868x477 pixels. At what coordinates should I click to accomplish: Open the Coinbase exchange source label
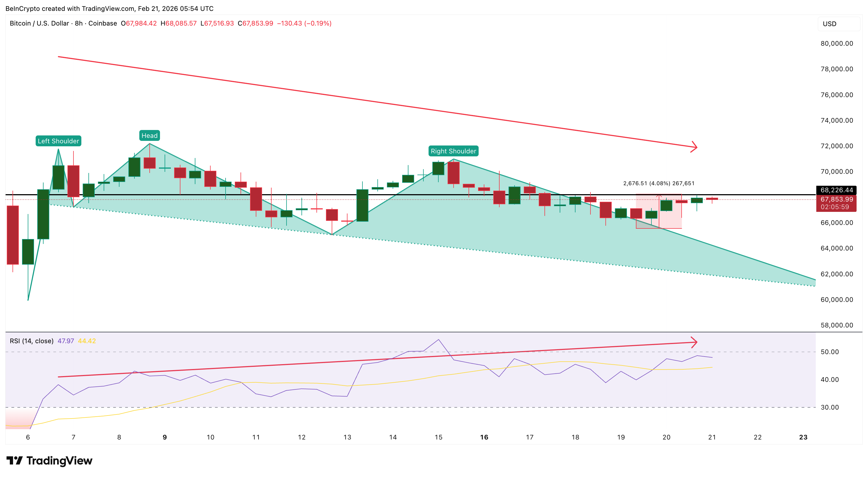click(x=102, y=24)
